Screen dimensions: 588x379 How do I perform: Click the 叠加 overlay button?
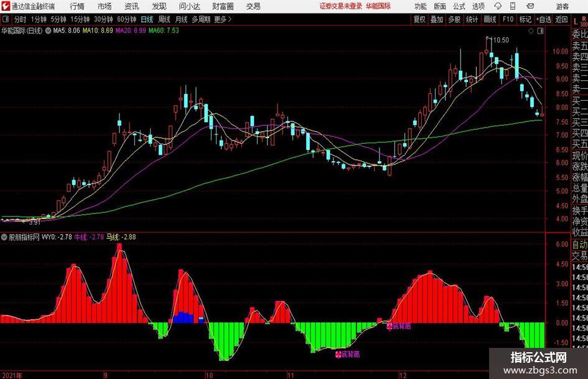437,19
